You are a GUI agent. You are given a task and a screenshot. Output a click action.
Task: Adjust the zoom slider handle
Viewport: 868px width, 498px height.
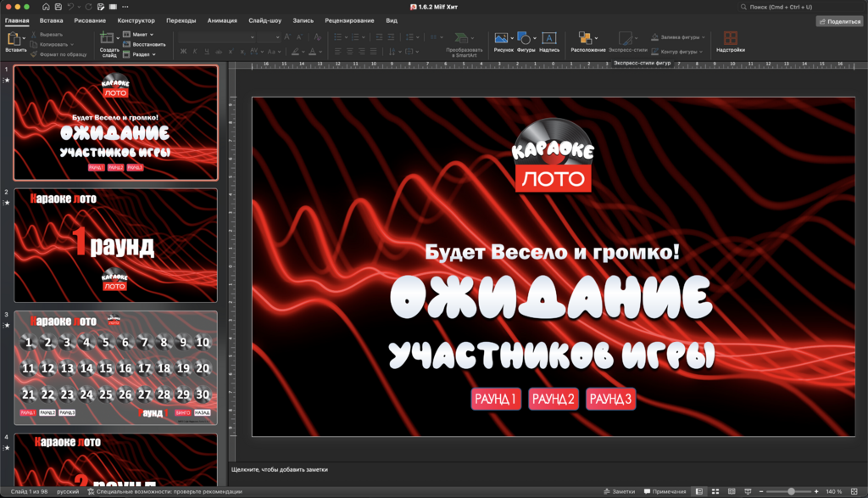[791, 491]
